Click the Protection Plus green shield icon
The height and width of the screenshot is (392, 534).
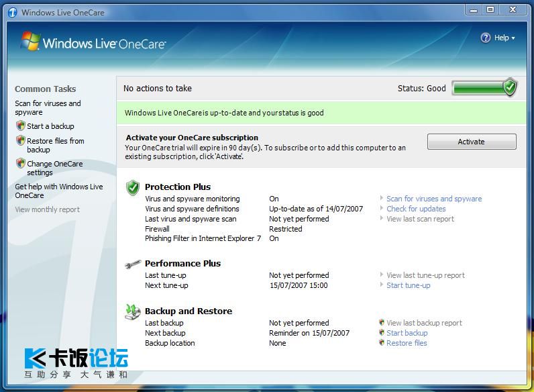tap(132, 187)
